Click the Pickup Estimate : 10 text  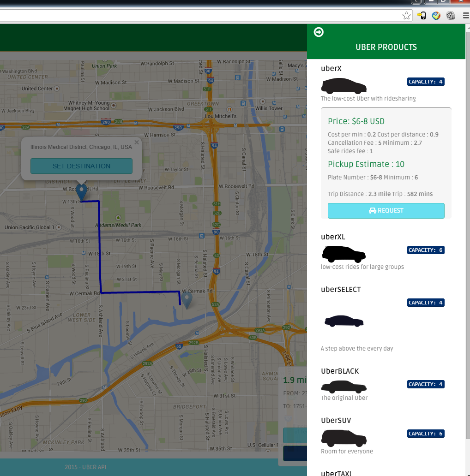point(366,164)
